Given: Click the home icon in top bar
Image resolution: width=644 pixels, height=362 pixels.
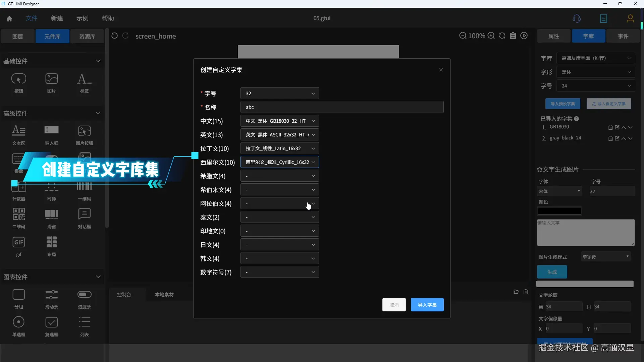Looking at the screenshot, I should [x=9, y=19].
